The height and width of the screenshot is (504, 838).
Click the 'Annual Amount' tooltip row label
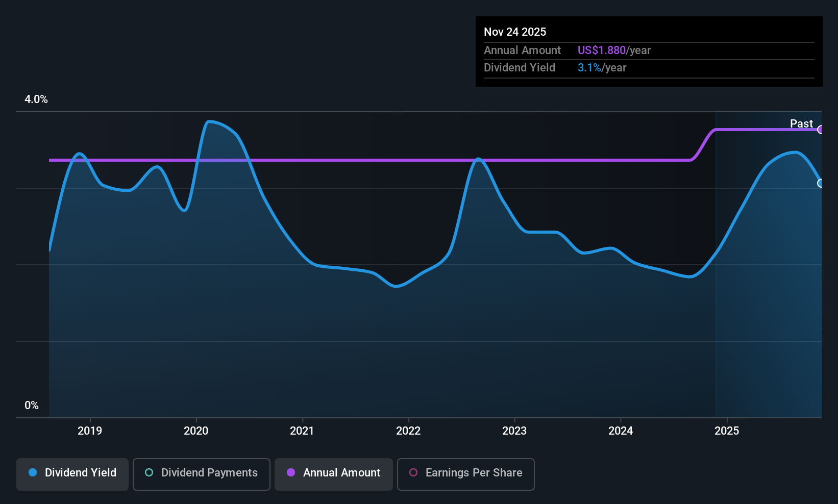(x=522, y=50)
